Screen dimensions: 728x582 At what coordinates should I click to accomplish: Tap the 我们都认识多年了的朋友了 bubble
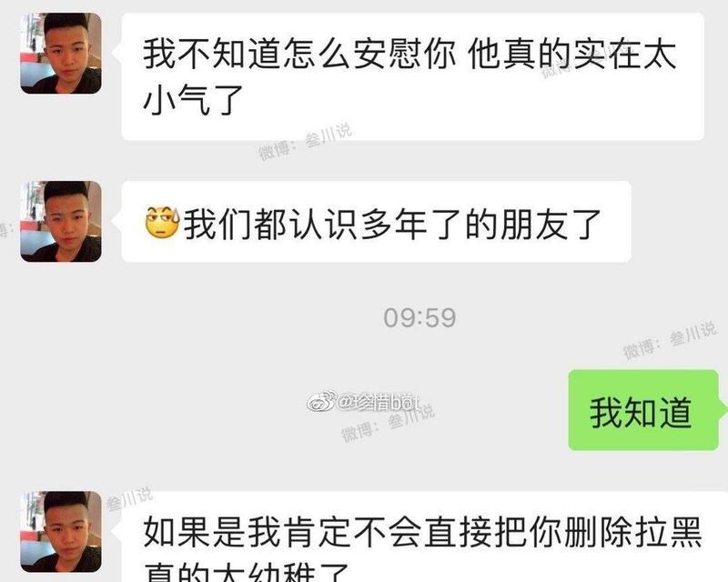pyautogui.click(x=376, y=221)
